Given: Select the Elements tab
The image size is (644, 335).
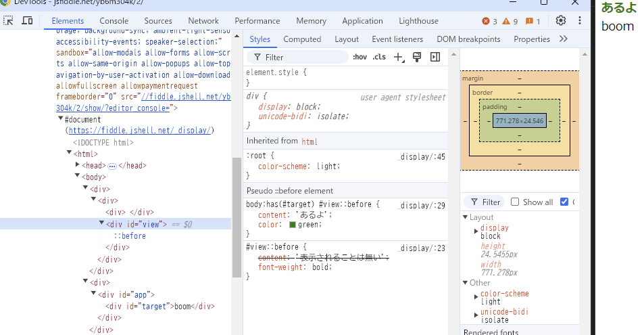Looking at the screenshot, I should (68, 20).
